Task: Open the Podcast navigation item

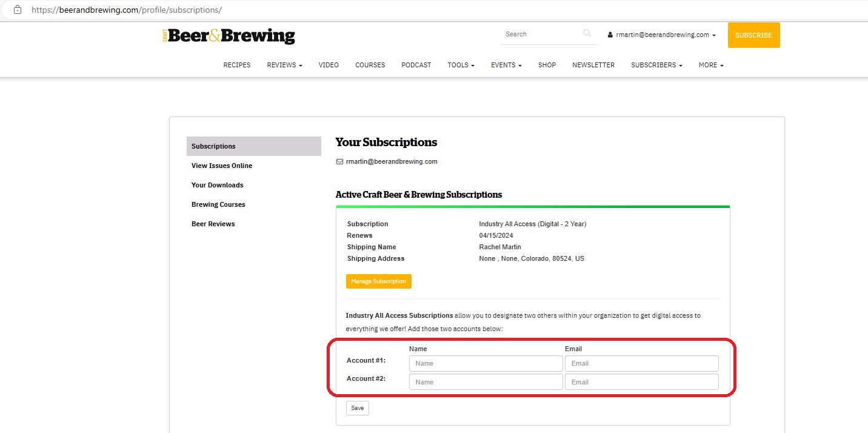Action: (416, 65)
